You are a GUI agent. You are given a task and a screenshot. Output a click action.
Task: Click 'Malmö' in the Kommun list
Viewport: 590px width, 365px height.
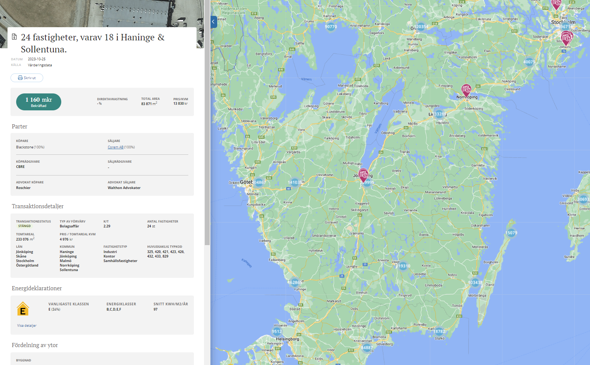65,261
